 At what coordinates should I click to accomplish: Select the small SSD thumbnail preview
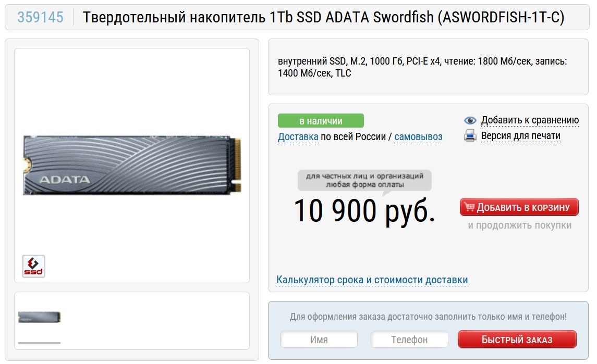tap(39, 317)
